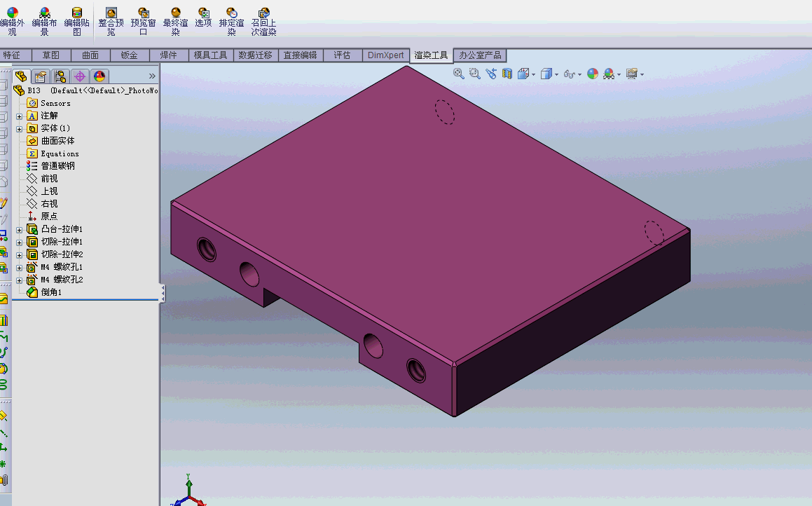The height and width of the screenshot is (506, 812).
Task: Click Previous View icon
Action: tap(491, 74)
